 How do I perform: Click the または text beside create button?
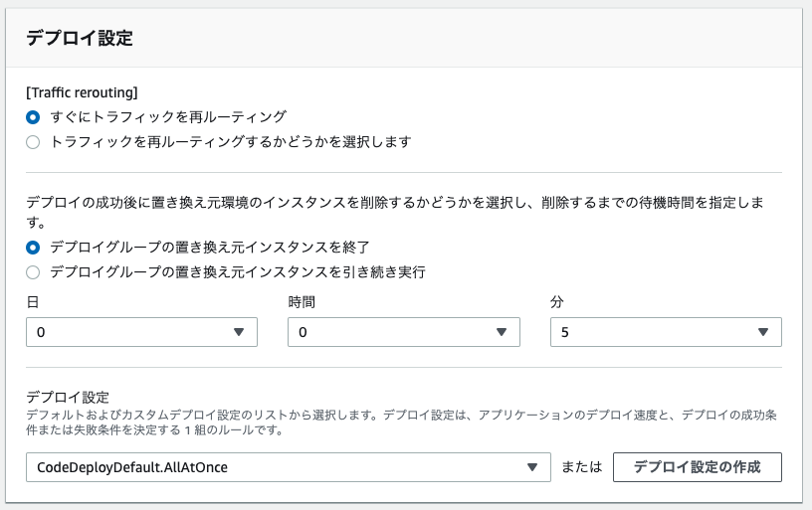click(x=582, y=467)
